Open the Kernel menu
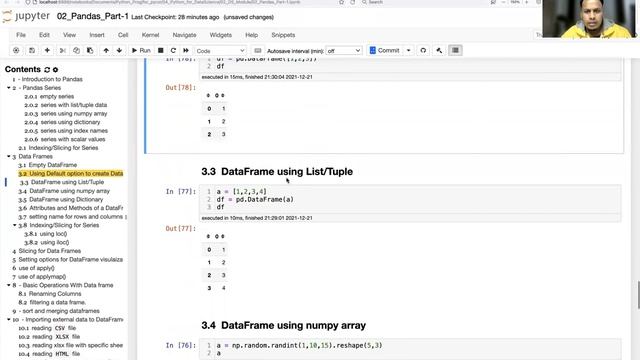 pyautogui.click(x=150, y=35)
